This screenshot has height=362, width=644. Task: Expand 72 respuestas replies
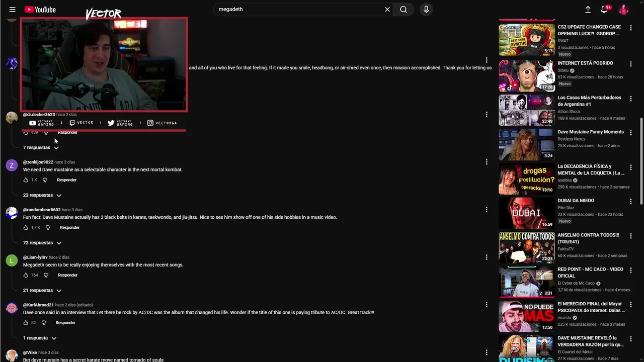pyautogui.click(x=42, y=243)
